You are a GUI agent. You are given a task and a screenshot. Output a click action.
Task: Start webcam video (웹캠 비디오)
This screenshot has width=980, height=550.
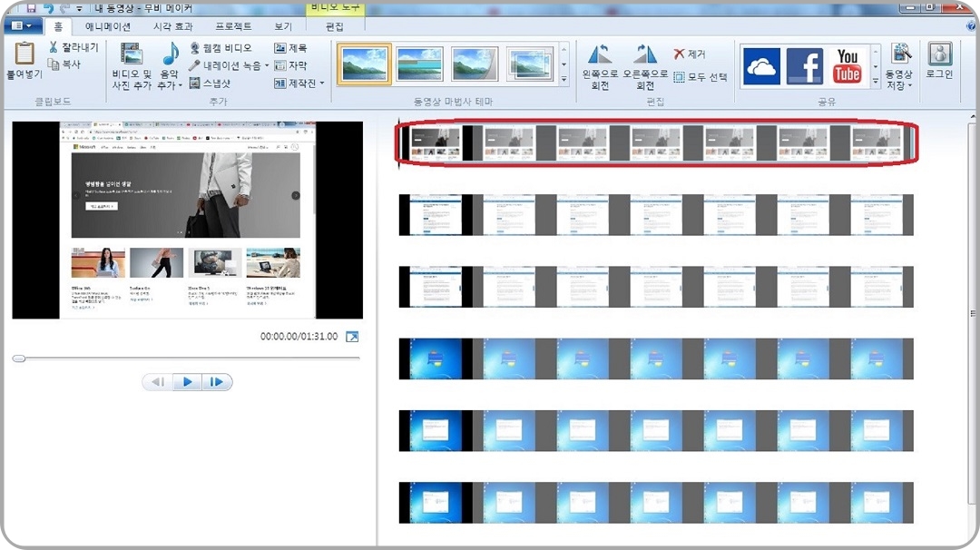(220, 47)
